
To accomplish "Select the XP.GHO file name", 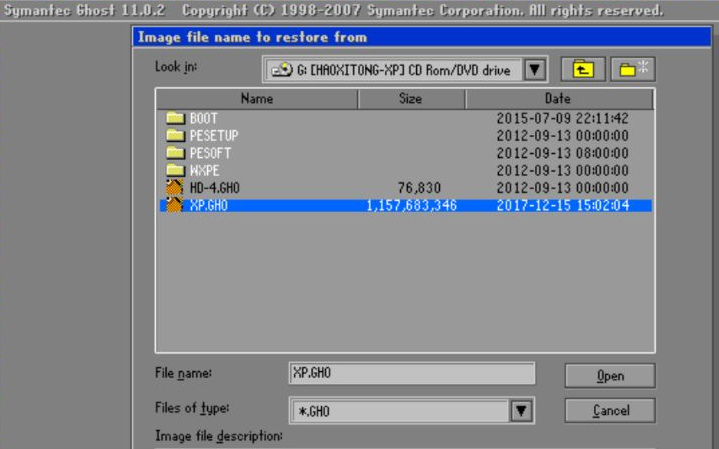I will [x=209, y=205].
